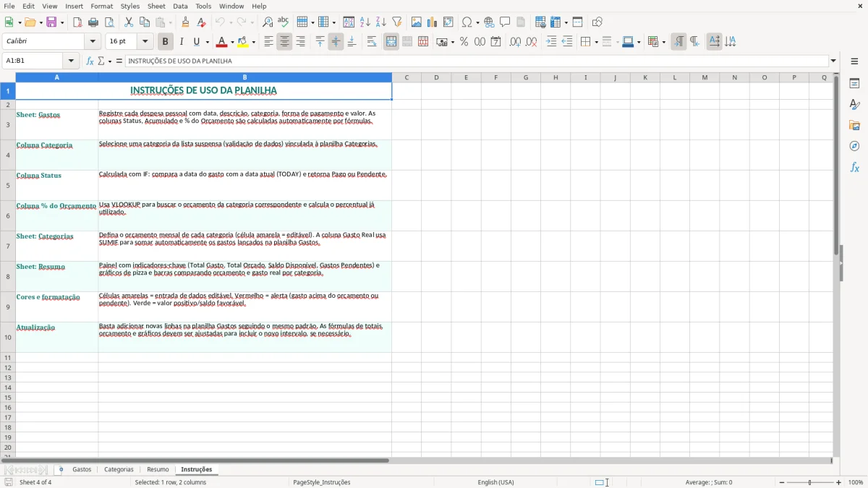Insert image icon
Image resolution: width=868 pixels, height=488 pixels.
[417, 22]
